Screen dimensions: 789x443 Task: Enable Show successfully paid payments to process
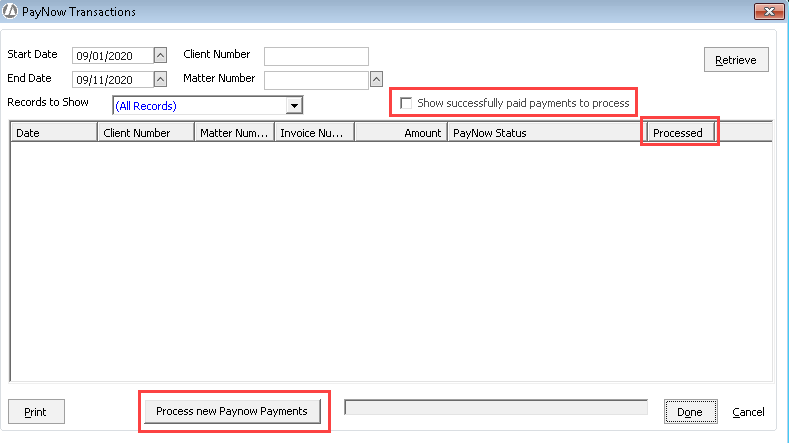[x=406, y=103]
